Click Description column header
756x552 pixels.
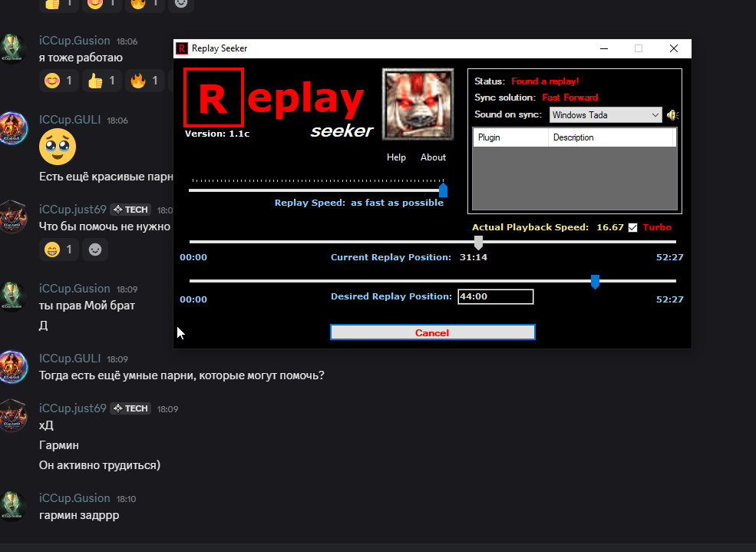coord(610,137)
